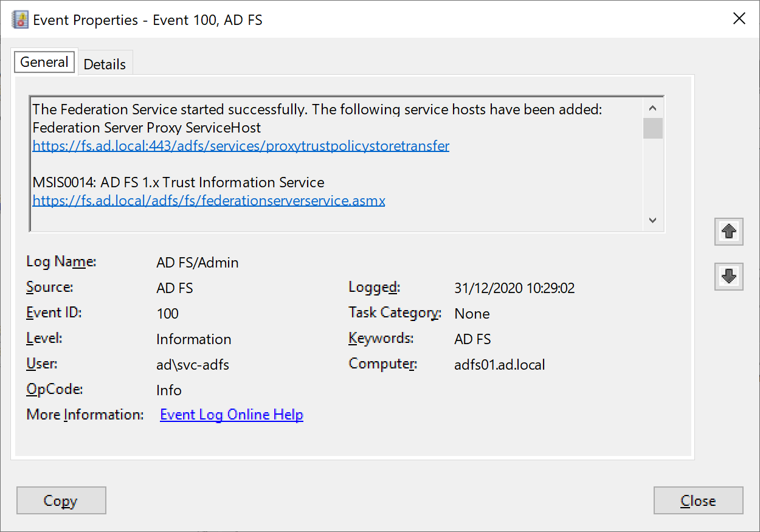Click the Level value Information
This screenshot has width=760, height=532.
pos(193,339)
